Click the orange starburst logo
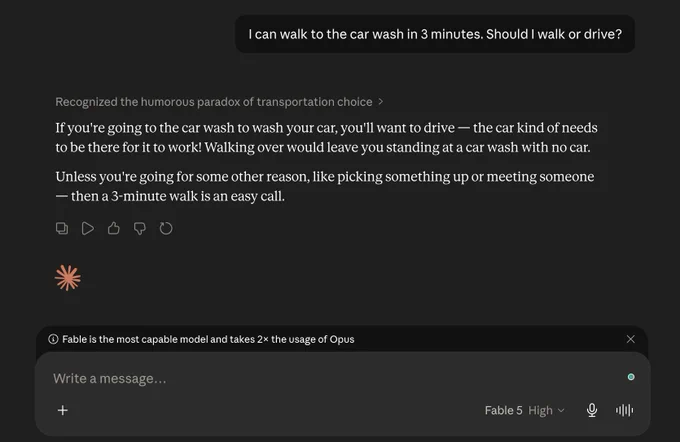The width and height of the screenshot is (680, 442). pos(68,278)
